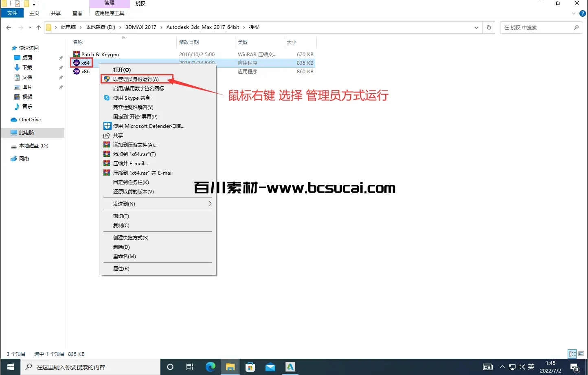Click the Back navigation arrow
This screenshot has height=375, width=588.
point(9,27)
